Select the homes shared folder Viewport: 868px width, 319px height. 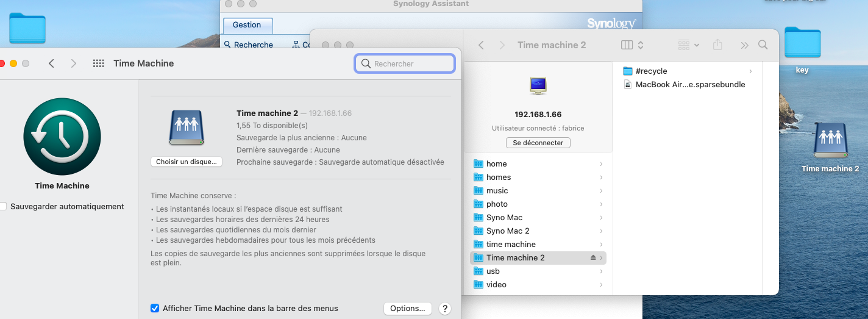tap(538, 177)
